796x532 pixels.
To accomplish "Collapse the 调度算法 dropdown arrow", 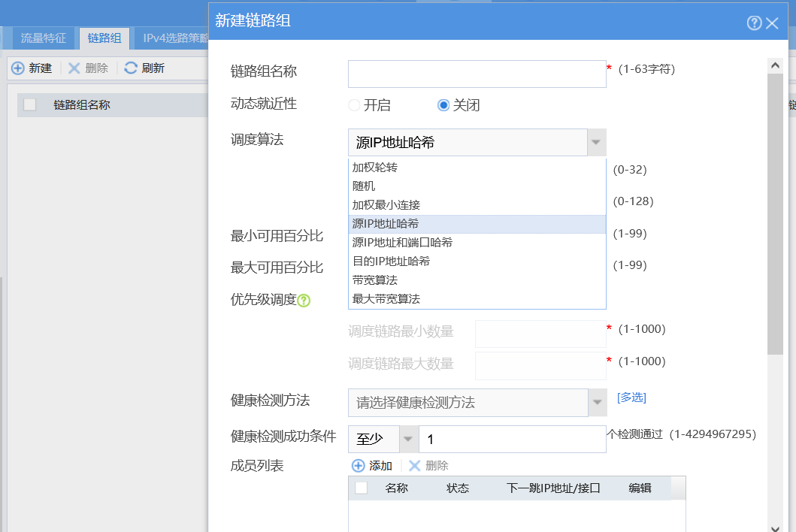I will (596, 142).
